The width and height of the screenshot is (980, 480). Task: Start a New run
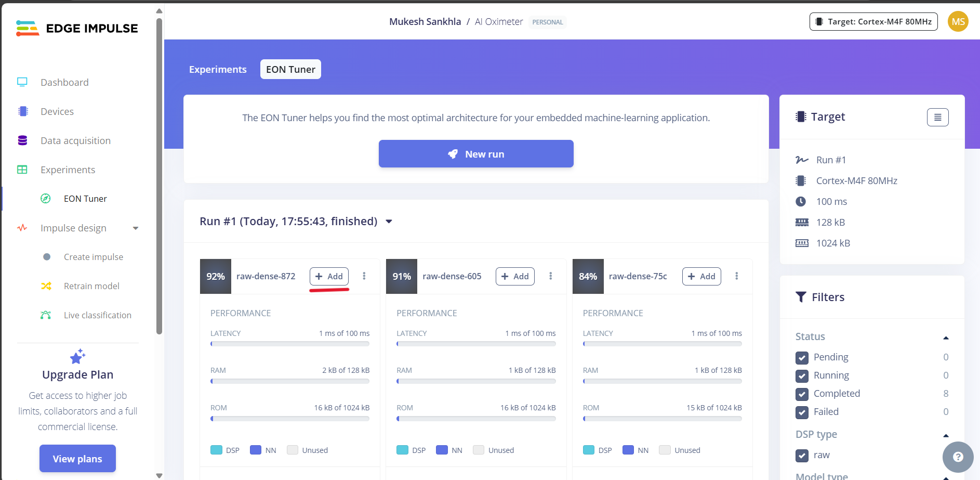coord(476,154)
